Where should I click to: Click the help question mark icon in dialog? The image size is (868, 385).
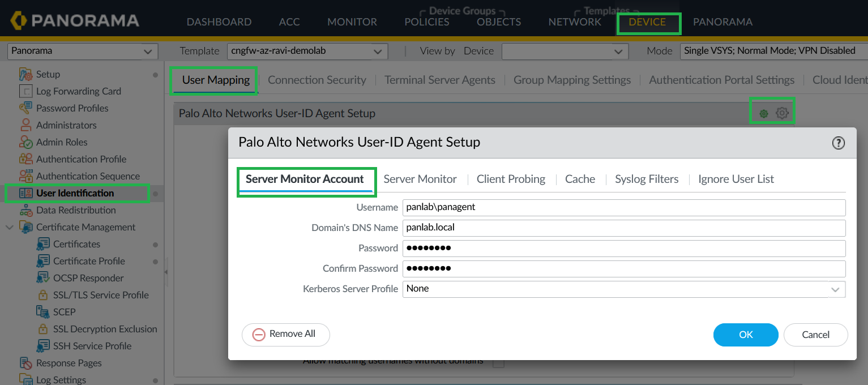click(838, 143)
